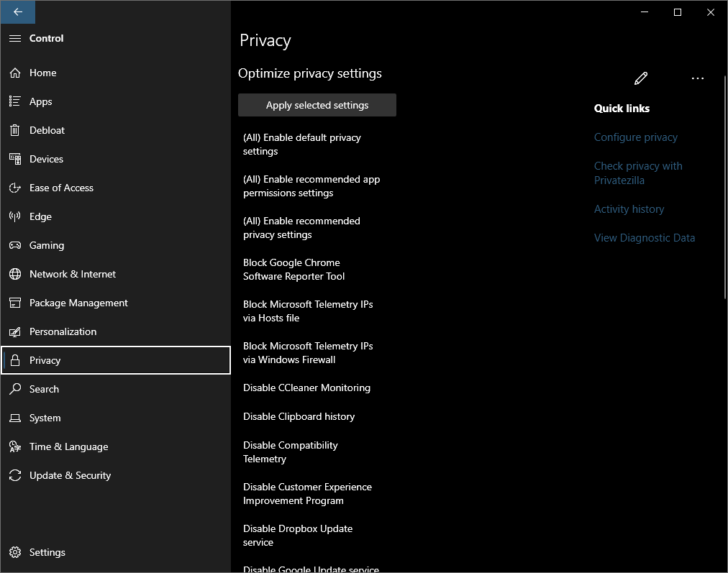Click the Gaming controller icon
This screenshot has width=728, height=573.
[15, 245]
